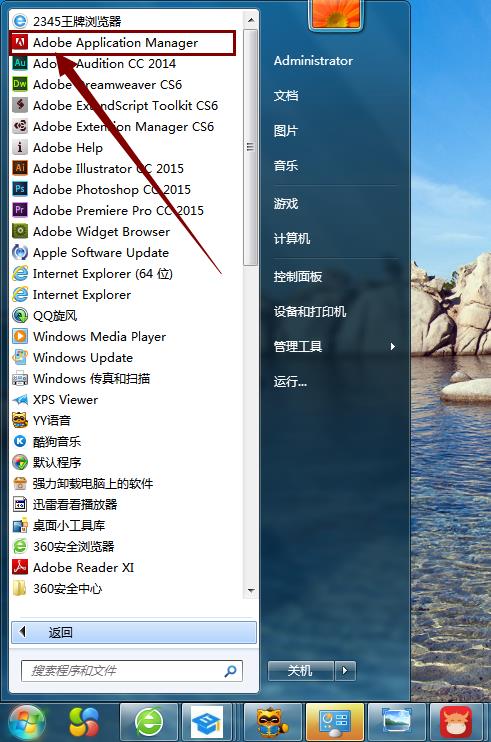Launch Adobe Extension Manager CS6 icon
The image size is (491, 742).
20,126
